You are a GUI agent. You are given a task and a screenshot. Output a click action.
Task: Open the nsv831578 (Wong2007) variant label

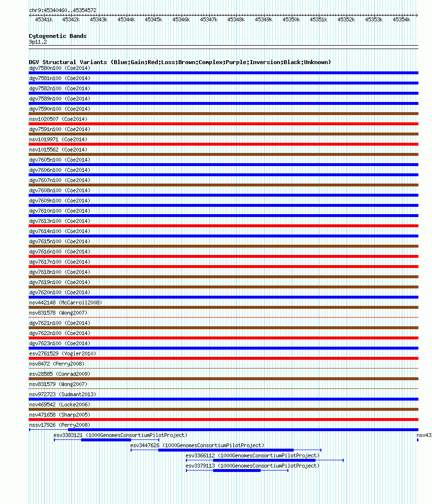click(x=58, y=313)
